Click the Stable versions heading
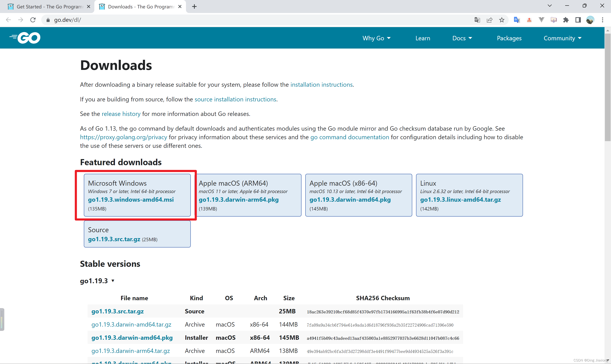 pyautogui.click(x=110, y=264)
